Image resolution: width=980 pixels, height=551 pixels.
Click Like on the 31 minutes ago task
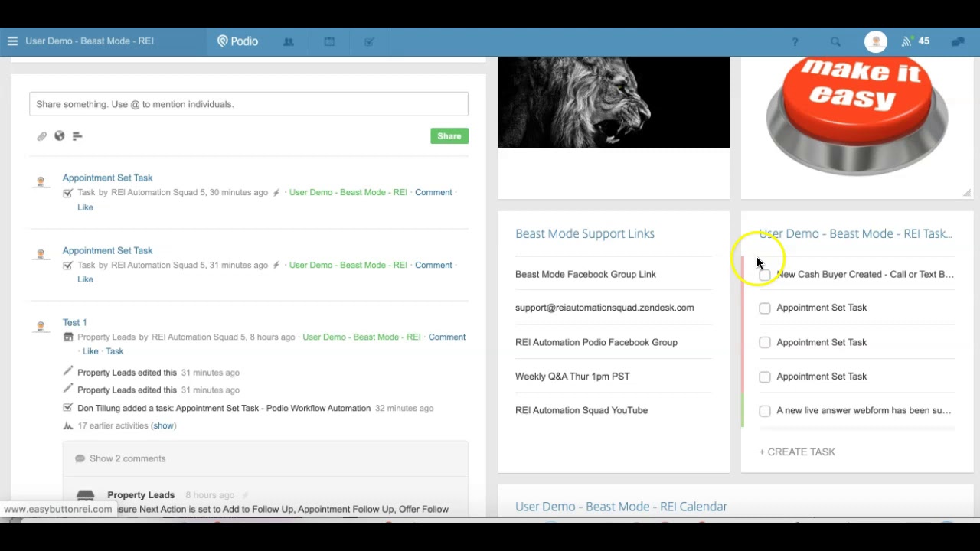click(x=85, y=279)
